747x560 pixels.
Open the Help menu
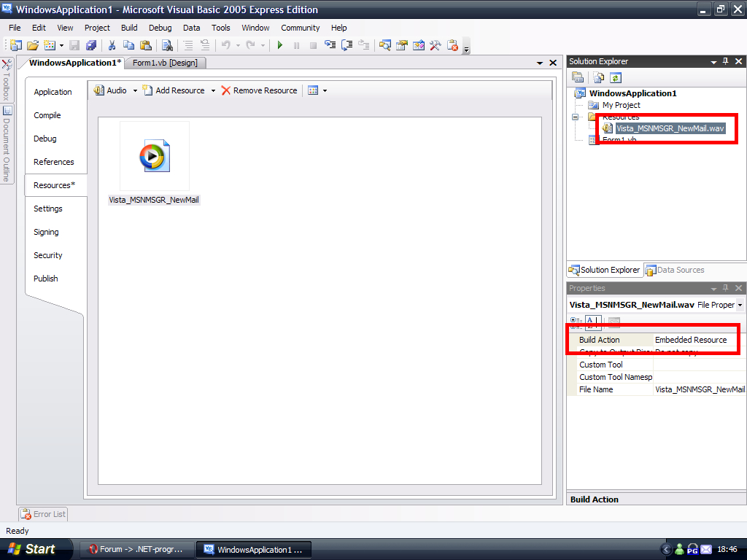(x=339, y=28)
